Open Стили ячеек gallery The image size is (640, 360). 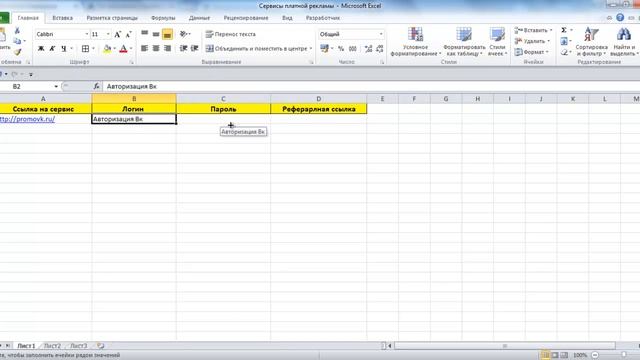(497, 42)
